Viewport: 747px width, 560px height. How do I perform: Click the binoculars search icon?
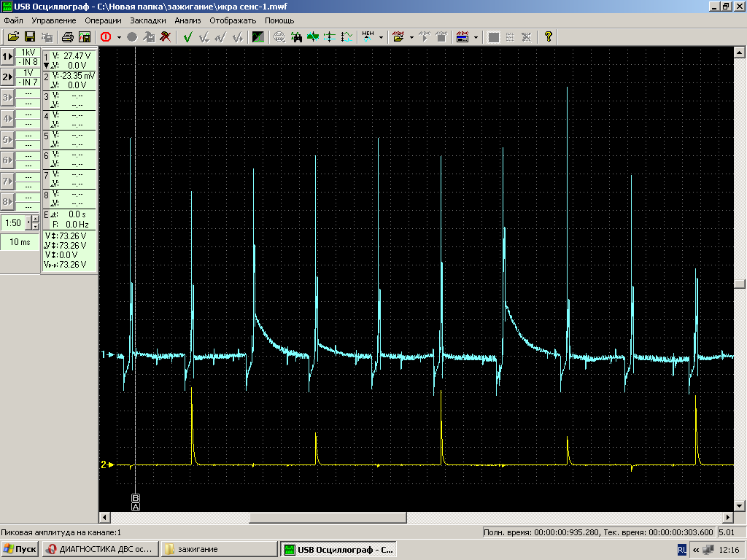pos(297,37)
